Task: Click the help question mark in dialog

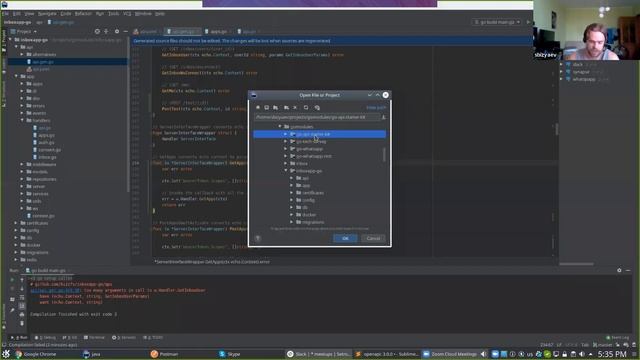Action: [x=258, y=238]
